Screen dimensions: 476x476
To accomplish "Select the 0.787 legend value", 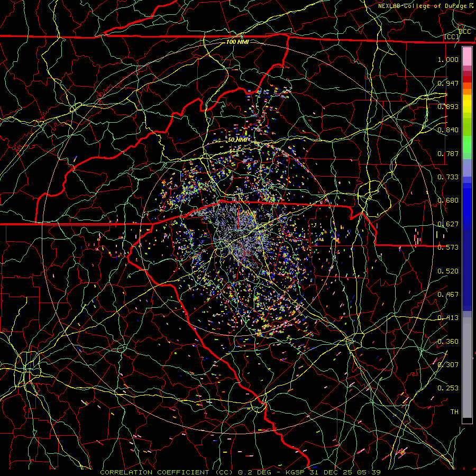I will (448, 153).
